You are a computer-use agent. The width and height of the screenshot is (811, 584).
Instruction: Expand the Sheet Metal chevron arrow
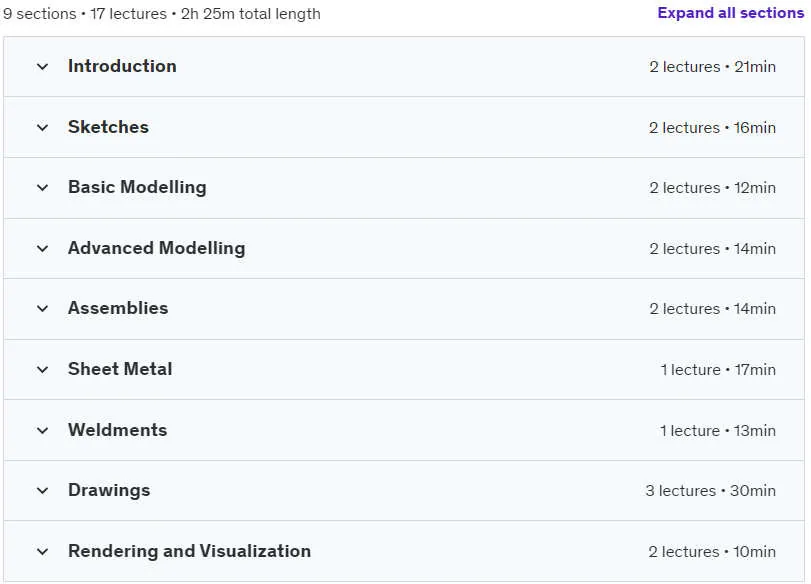pyautogui.click(x=42, y=370)
